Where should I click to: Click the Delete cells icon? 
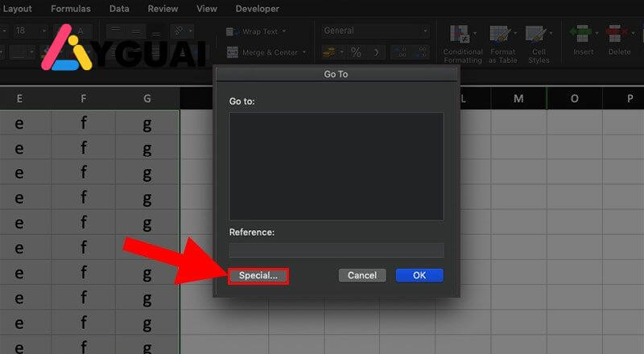point(618,36)
